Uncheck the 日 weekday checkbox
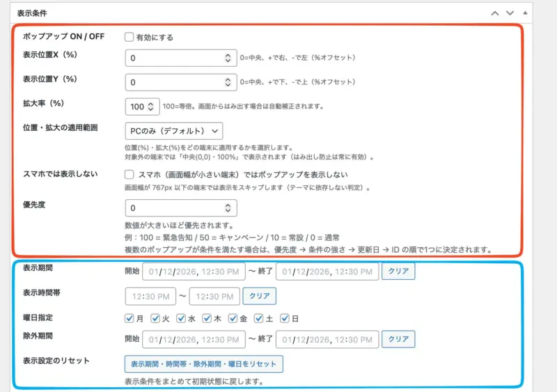Viewport: 557px width, 392px height. click(285, 318)
